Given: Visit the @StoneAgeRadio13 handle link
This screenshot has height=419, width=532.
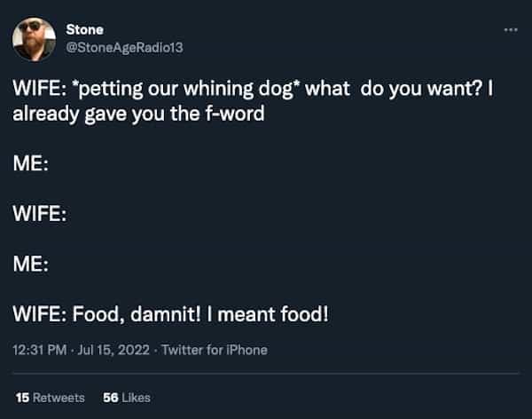Looking at the screenshot, I should [x=124, y=47].
